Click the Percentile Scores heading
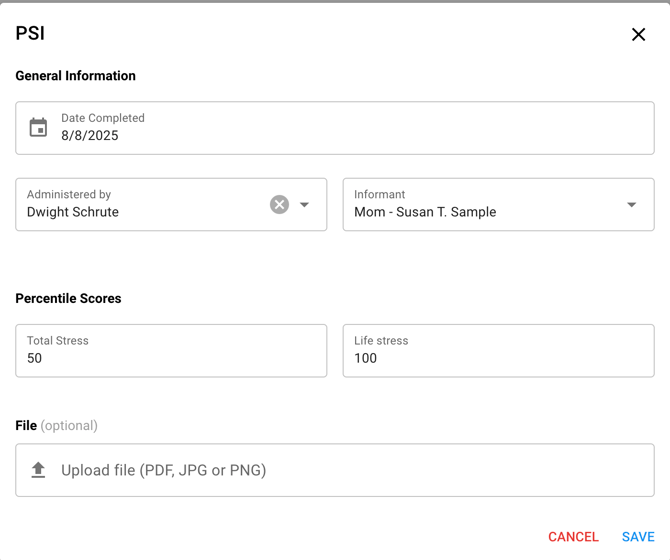This screenshot has width=670, height=560. pyautogui.click(x=68, y=299)
